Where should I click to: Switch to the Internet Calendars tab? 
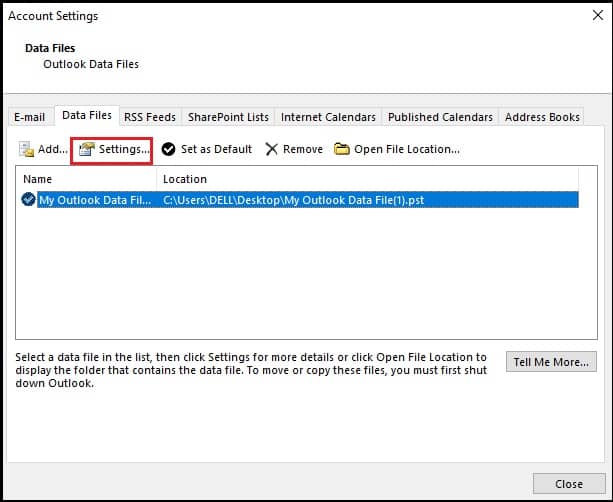[328, 117]
